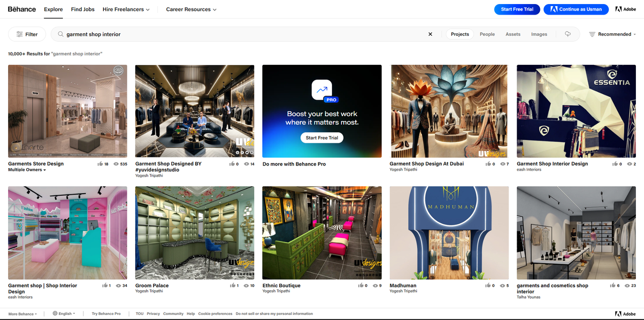Screen dimensions: 644x320
Task: Toggle the People results filter
Action: pos(487,34)
